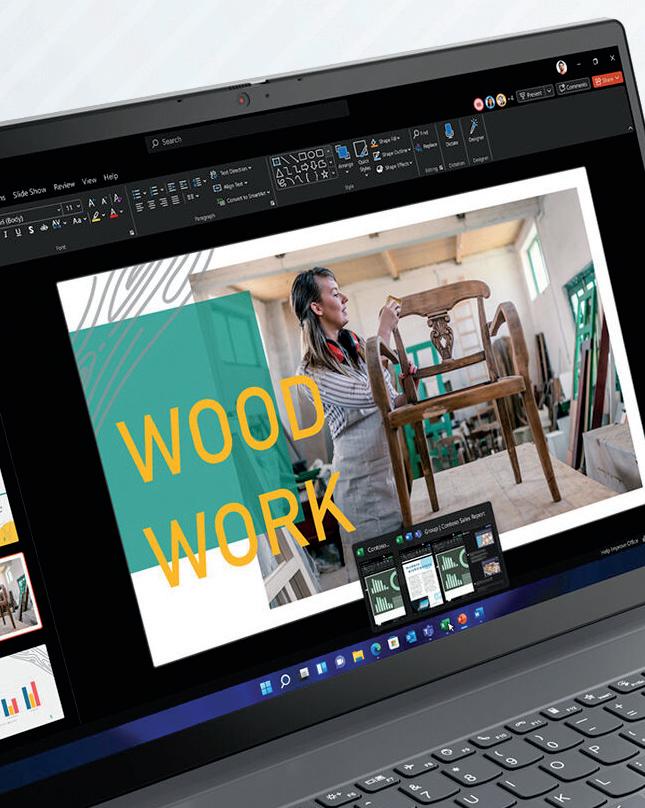Open Word from taskbar
Viewport: 645px width, 808px height.
479,613
